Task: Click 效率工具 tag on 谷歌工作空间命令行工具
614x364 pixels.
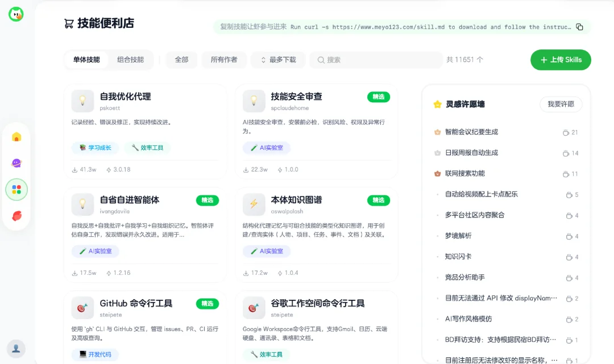Action: click(266, 354)
